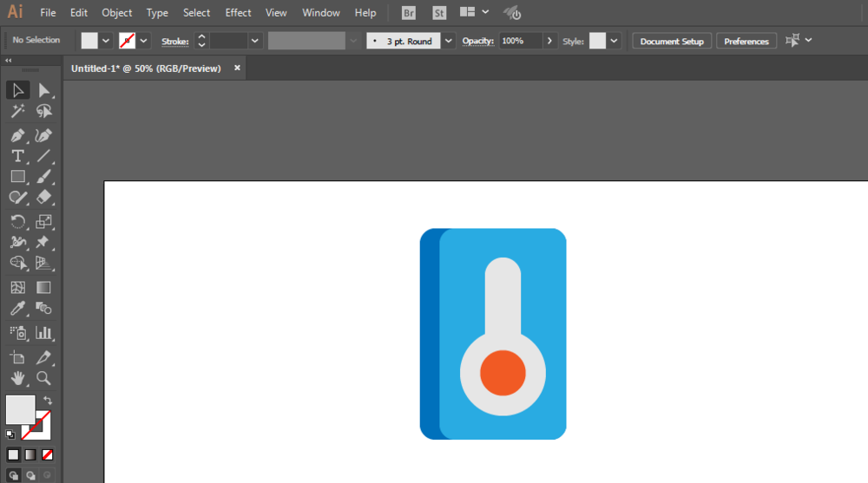Select the Hand tool
Screen dimensions: 868x483
pyautogui.click(x=17, y=378)
